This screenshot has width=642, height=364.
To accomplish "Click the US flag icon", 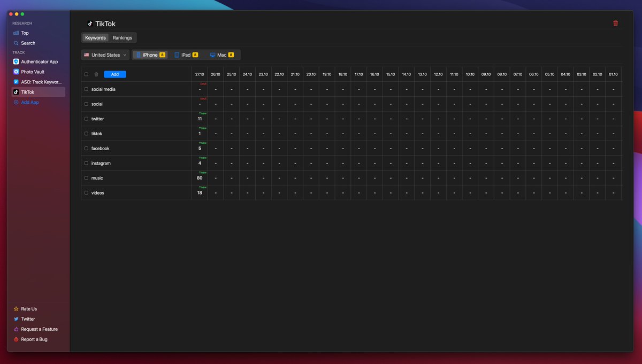I will [86, 55].
